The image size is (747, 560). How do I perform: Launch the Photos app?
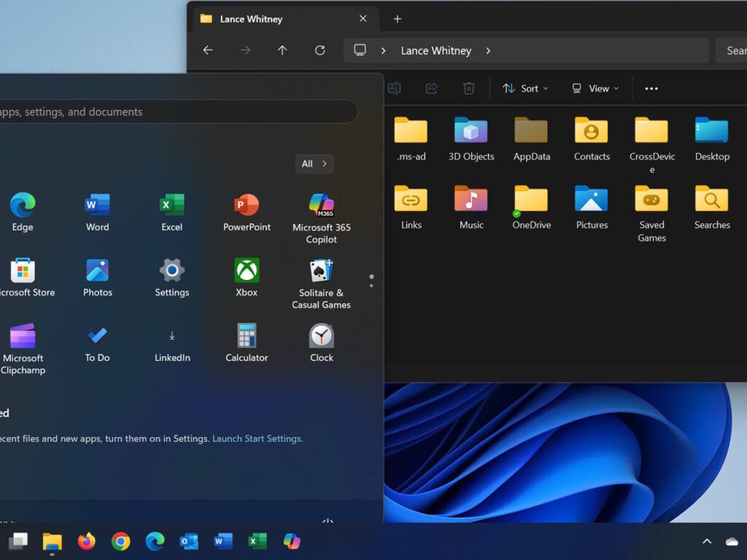[x=97, y=278]
